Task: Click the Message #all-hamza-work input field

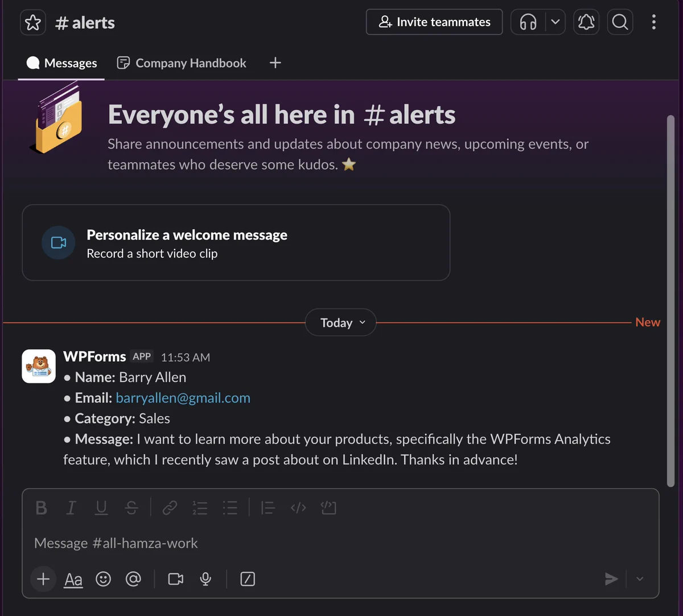Action: (x=340, y=543)
